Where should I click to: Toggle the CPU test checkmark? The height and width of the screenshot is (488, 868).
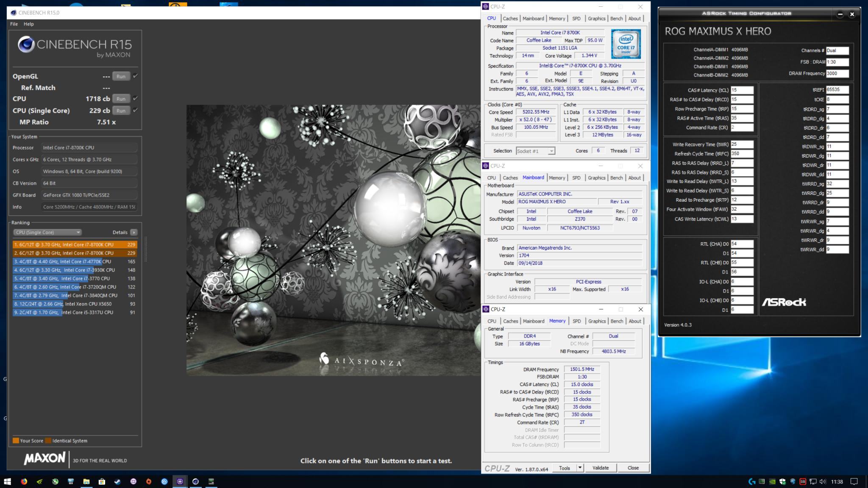tap(135, 98)
